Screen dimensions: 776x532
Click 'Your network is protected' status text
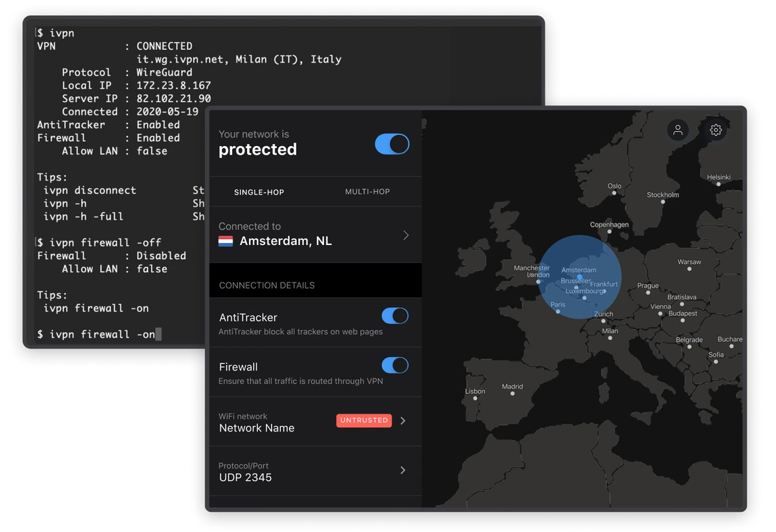[257, 144]
